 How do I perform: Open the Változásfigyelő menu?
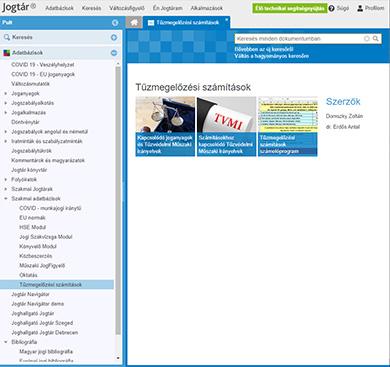(x=127, y=8)
